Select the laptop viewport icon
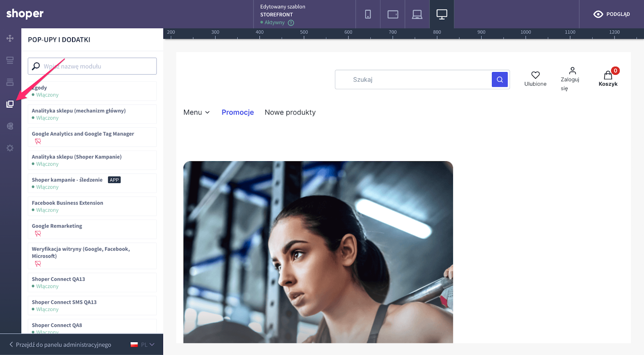Screen dimensions: 644x355 (x=417, y=14)
